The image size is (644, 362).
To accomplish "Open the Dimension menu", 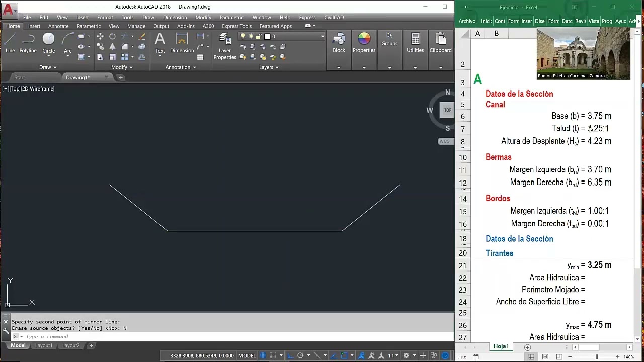I will [175, 17].
